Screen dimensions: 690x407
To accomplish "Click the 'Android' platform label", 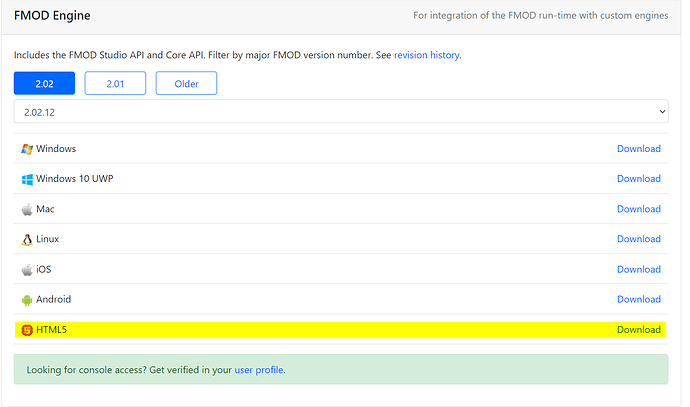I will [x=53, y=299].
